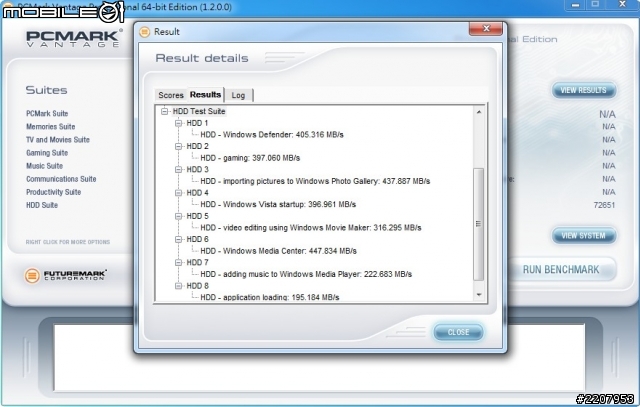Select Communications Suite
This screenshot has width=640, height=407.
[x=61, y=179]
